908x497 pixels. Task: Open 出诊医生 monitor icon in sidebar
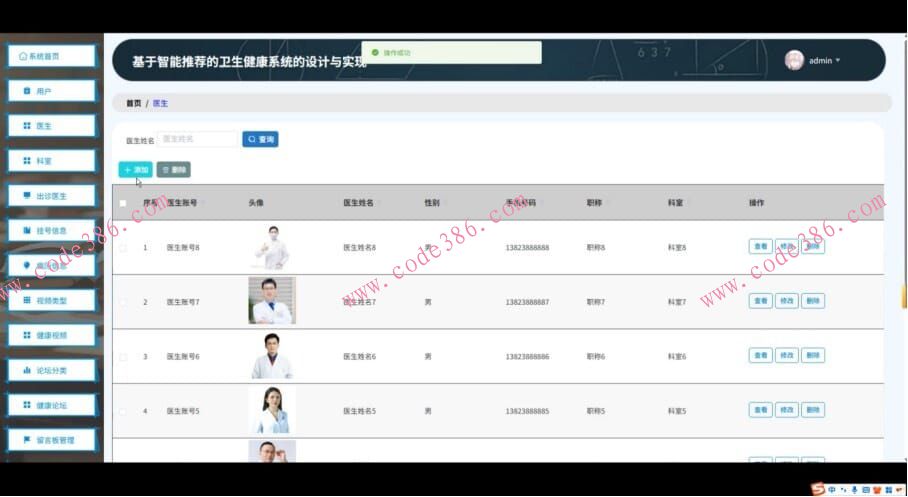point(27,196)
